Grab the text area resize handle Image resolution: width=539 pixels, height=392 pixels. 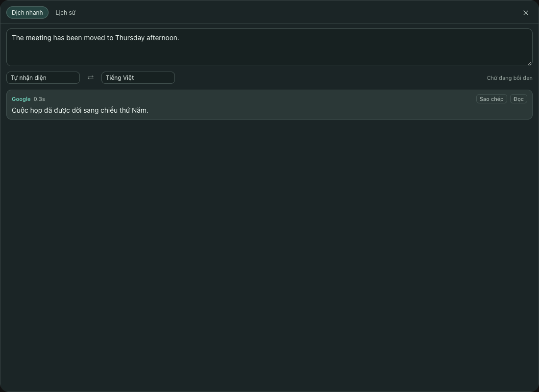coord(529,63)
